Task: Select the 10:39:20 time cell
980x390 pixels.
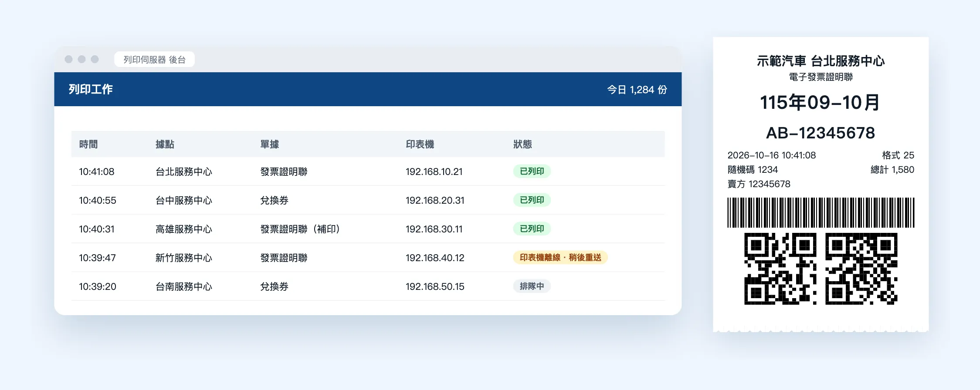Action: 98,286
